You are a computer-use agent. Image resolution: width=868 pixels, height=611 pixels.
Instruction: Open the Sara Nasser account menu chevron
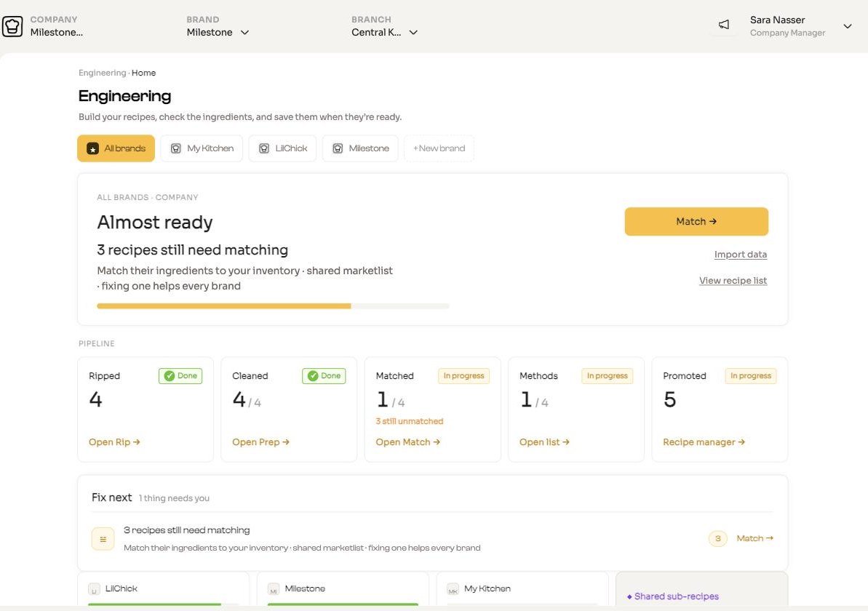(x=848, y=26)
